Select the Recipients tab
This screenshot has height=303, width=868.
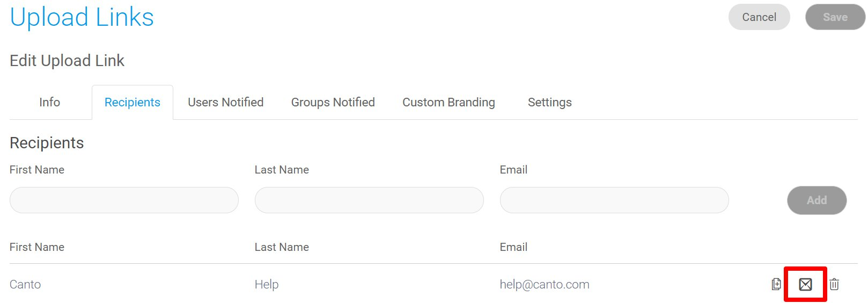pos(133,102)
